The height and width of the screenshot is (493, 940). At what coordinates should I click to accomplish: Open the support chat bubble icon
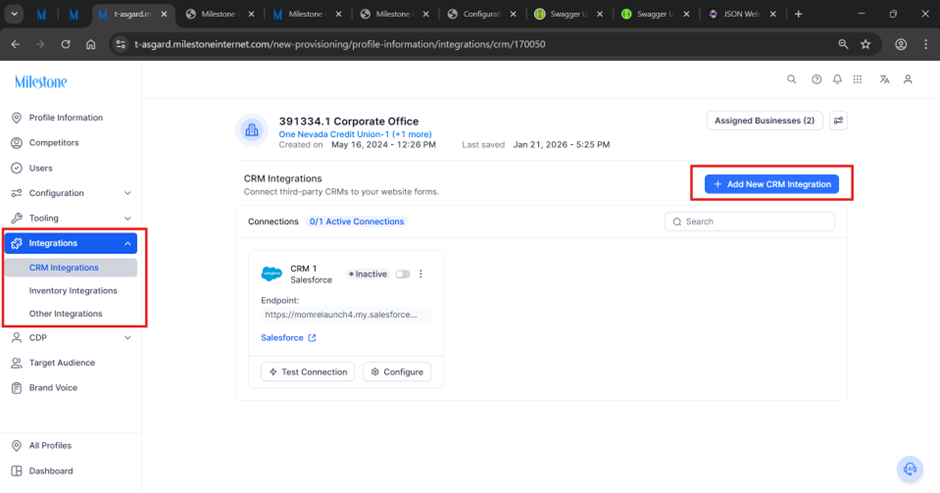tap(910, 469)
